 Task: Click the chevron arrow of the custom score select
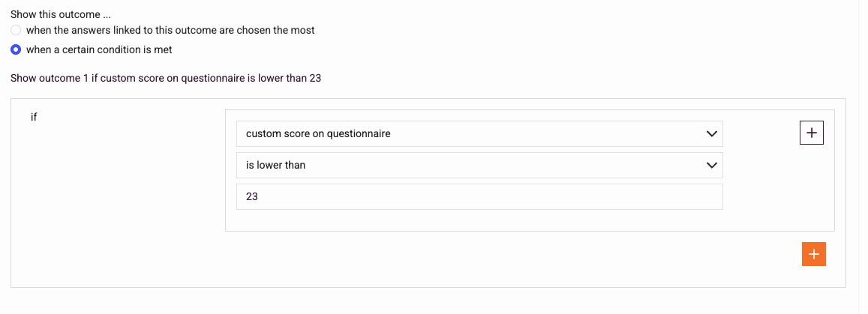(x=711, y=134)
